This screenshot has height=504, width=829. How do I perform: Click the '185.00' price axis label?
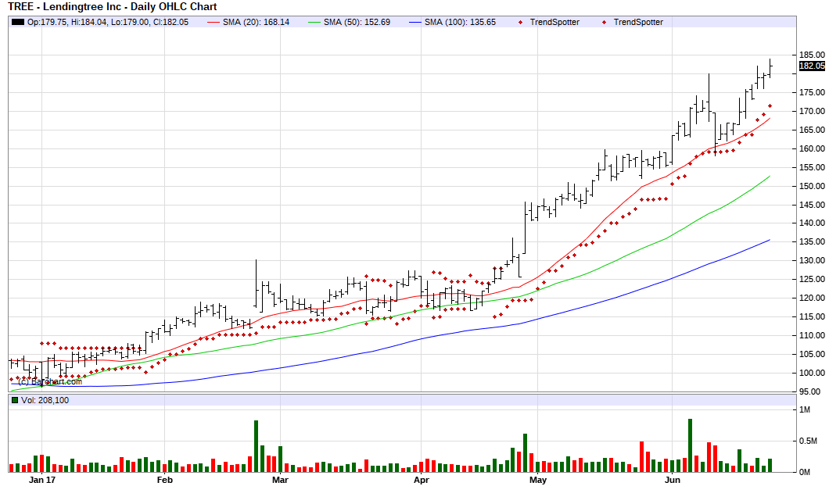point(812,55)
